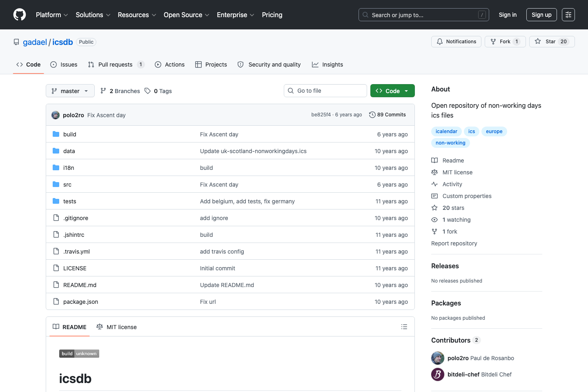The width and height of the screenshot is (588, 392).
Task: Expand the green Code dropdown
Action: coord(392,91)
